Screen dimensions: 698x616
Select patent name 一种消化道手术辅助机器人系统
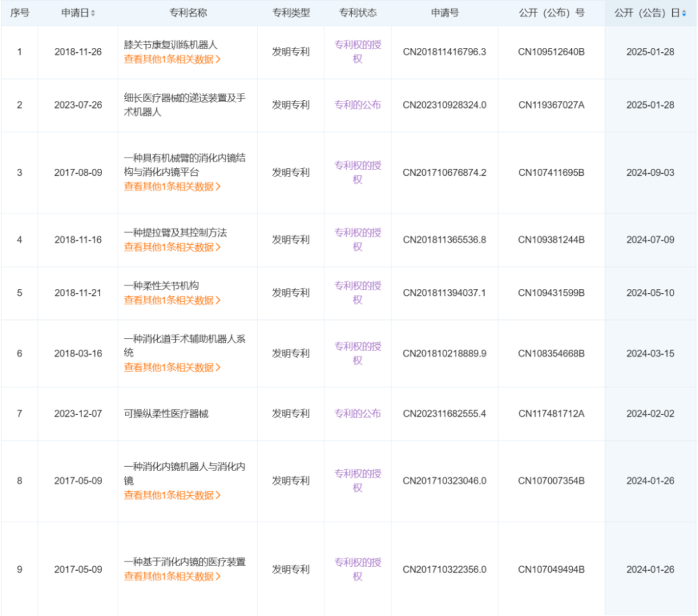185,346
